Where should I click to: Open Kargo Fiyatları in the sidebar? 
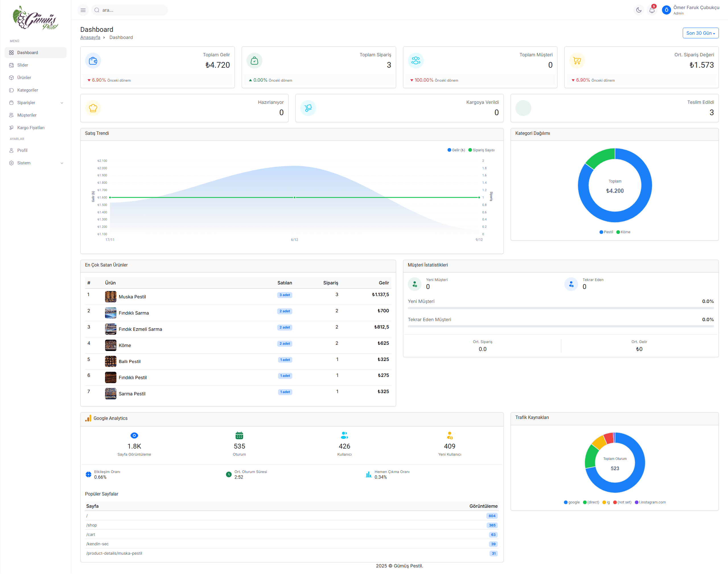[x=36, y=128]
